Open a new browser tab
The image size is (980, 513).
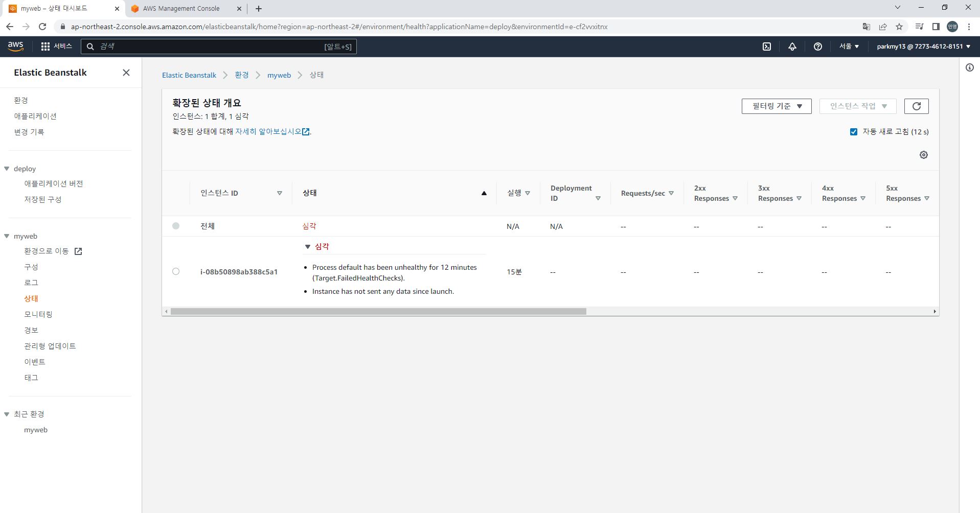tap(259, 9)
